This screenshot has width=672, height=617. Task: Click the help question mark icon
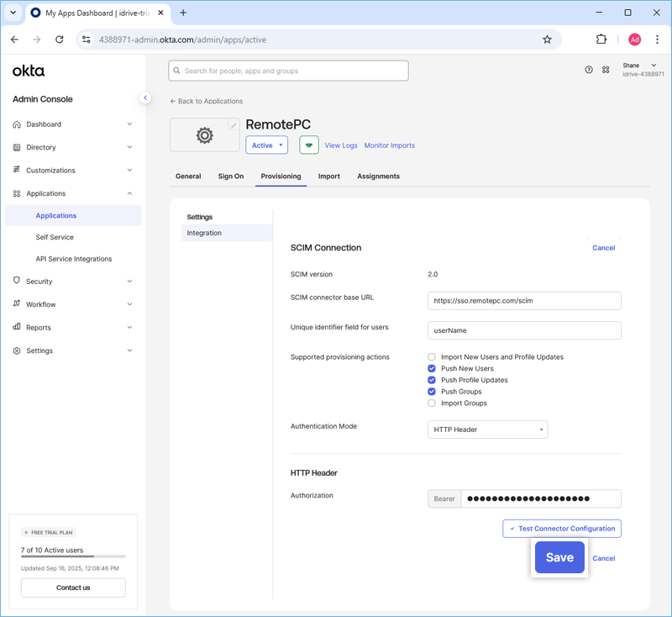[589, 70]
